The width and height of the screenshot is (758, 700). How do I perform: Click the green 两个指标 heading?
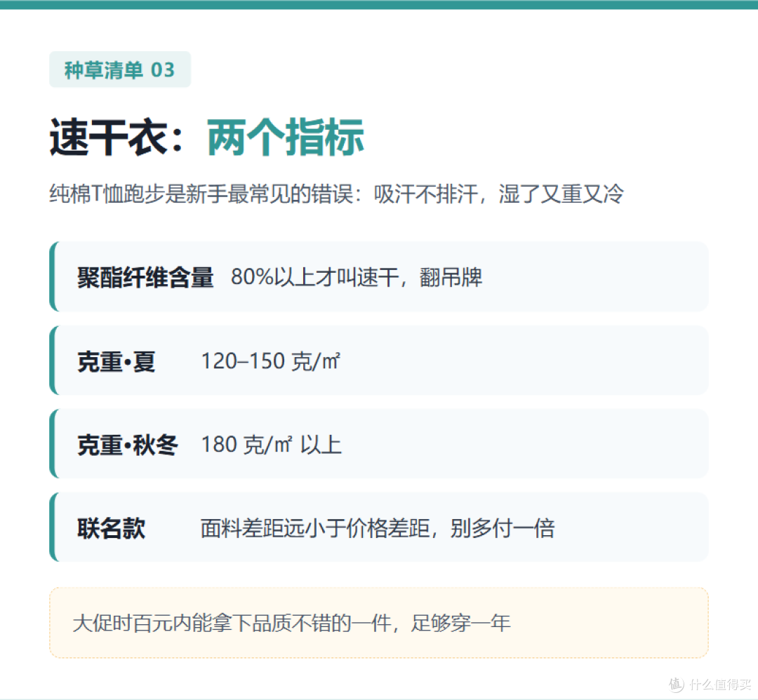click(x=285, y=137)
